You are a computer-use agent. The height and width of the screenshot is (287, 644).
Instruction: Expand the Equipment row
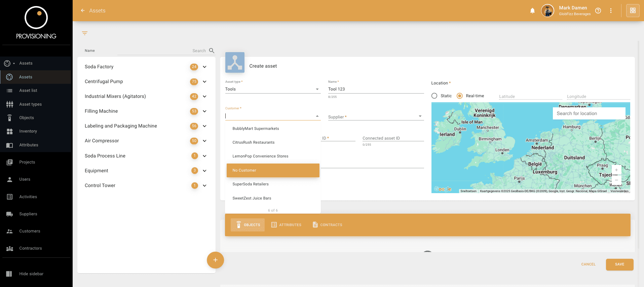[x=204, y=171]
